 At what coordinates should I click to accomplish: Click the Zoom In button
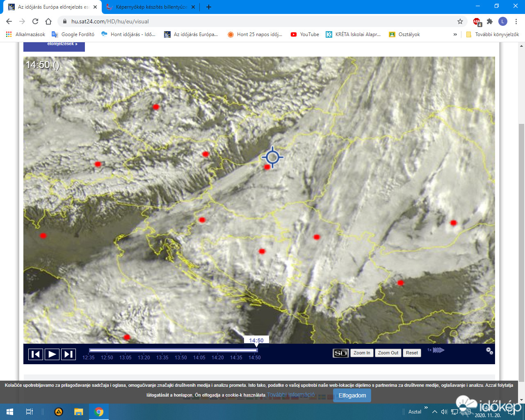click(362, 353)
